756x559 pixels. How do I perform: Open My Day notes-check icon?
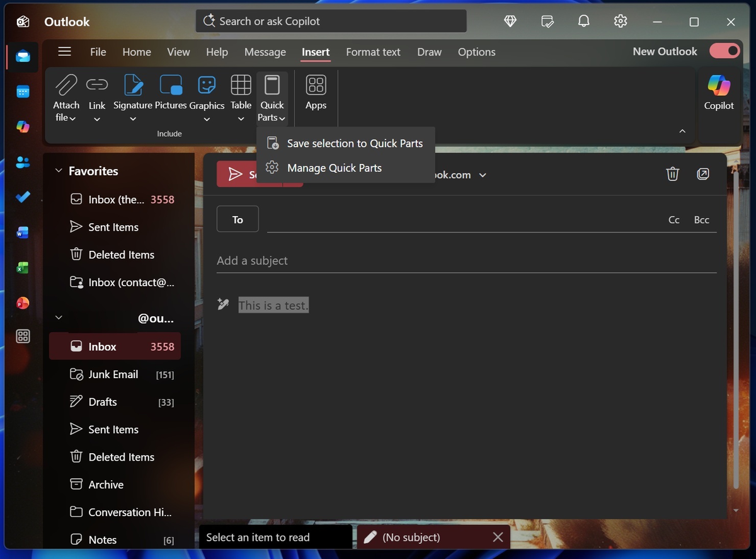point(547,21)
